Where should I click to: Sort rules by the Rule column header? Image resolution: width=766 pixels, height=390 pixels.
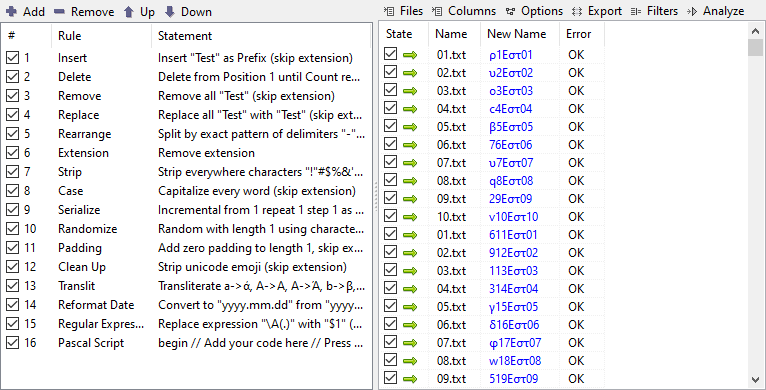pos(101,36)
